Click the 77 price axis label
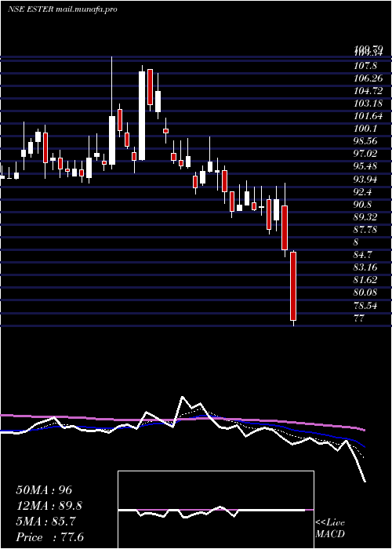392x549 pixels. coord(359,318)
